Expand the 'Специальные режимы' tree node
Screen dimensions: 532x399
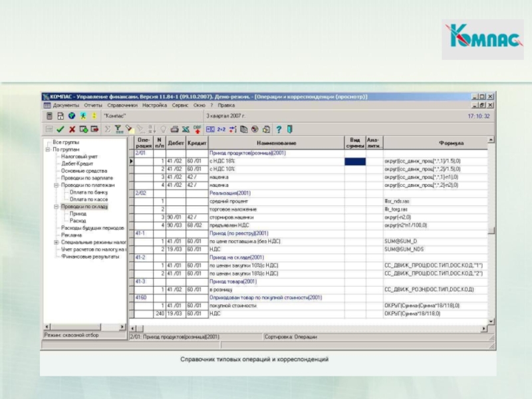(57, 242)
